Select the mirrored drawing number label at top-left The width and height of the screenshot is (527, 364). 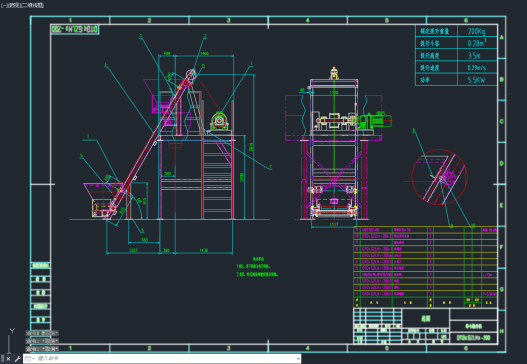75,29
